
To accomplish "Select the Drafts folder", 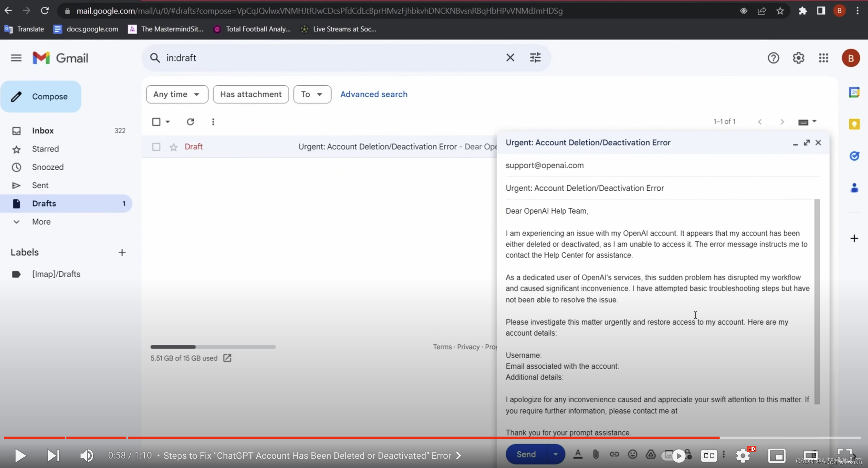I will (x=66, y=204).
